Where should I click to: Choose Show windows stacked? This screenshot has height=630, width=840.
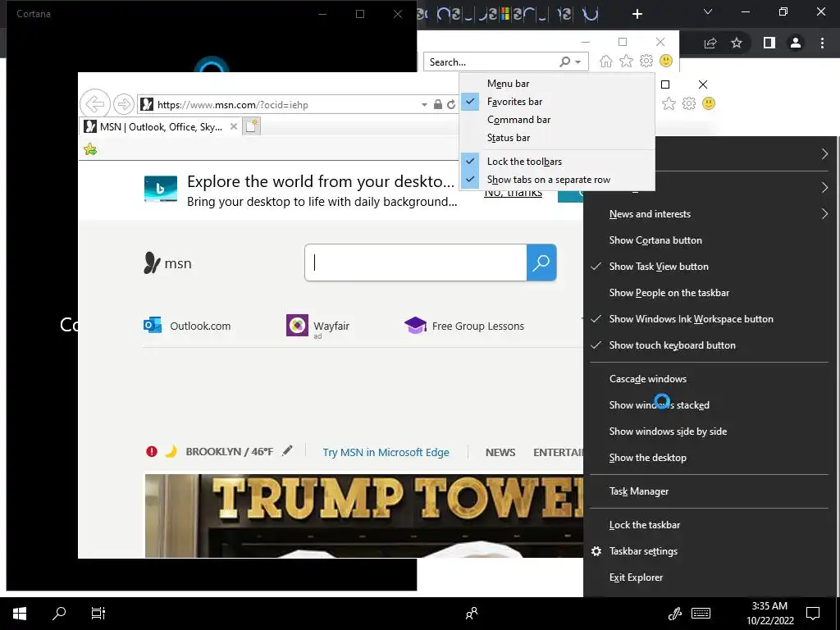click(x=710, y=405)
